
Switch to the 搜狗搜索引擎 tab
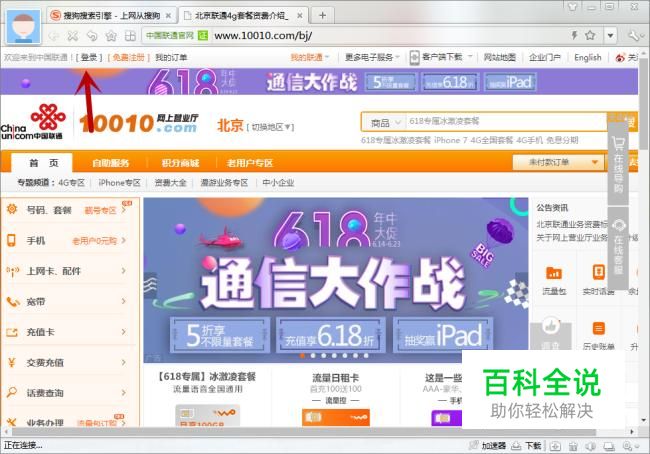click(x=111, y=16)
